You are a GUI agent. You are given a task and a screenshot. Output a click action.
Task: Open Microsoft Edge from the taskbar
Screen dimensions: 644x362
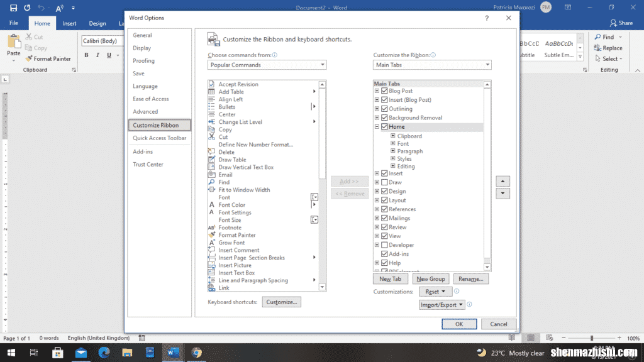pos(104,353)
